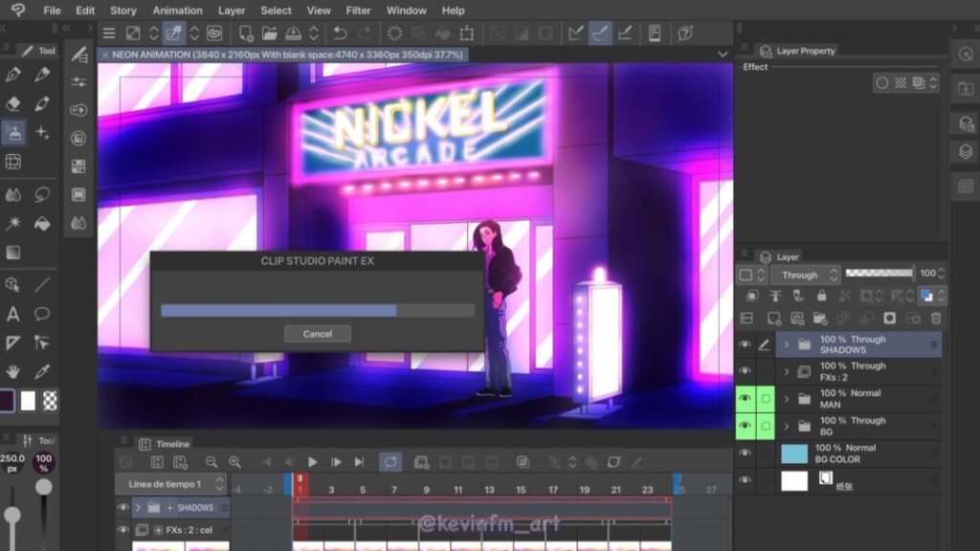Open the Animation menu
The height and width of the screenshot is (551, 980).
(x=177, y=11)
